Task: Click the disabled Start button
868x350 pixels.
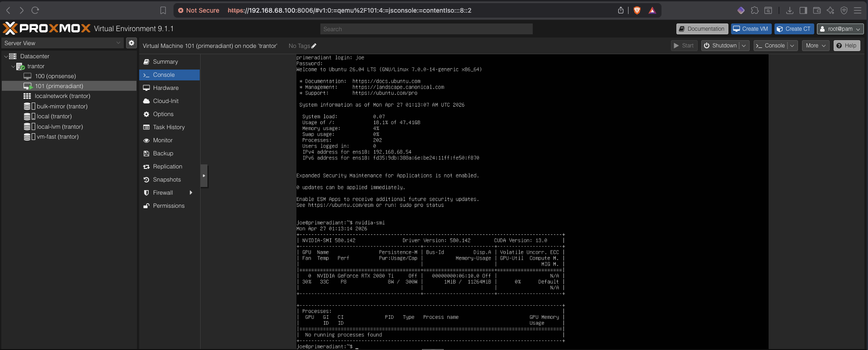Action: (684, 46)
